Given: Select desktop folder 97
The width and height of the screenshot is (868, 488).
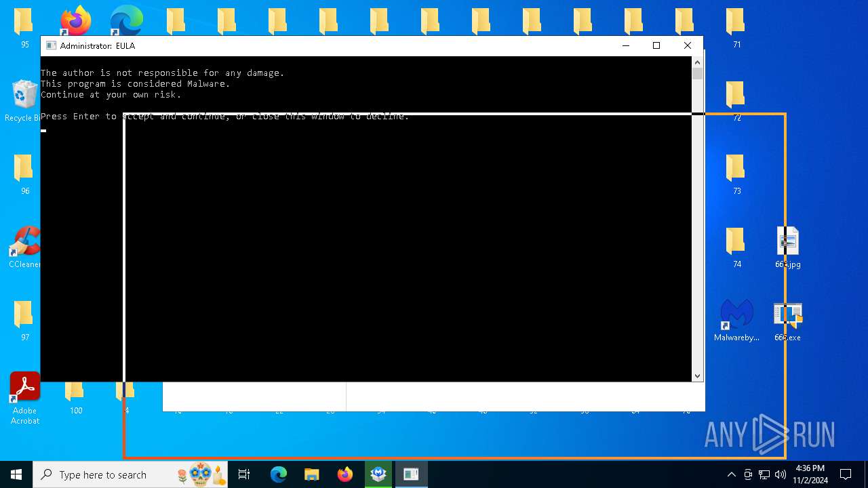Looking at the screenshot, I should coord(24,321).
